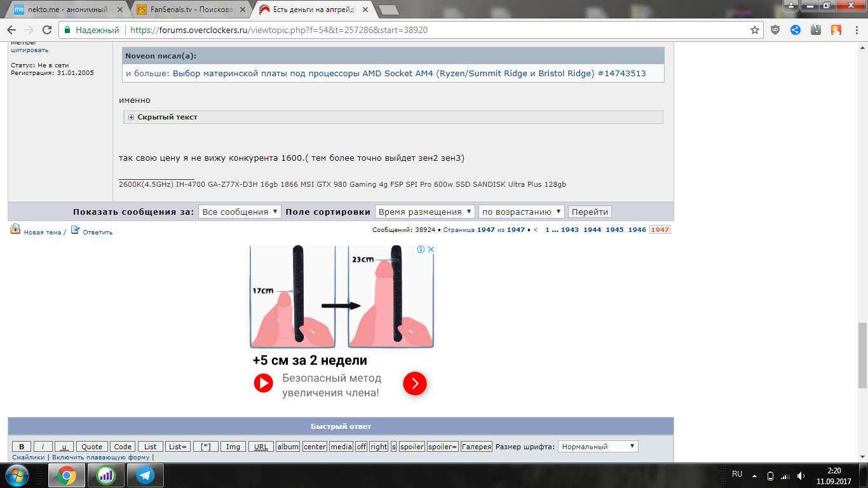Click the network signal tray icon

click(x=785, y=475)
